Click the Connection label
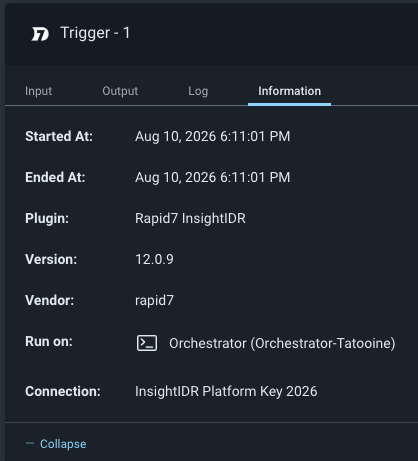418x461 pixels. pos(63,391)
